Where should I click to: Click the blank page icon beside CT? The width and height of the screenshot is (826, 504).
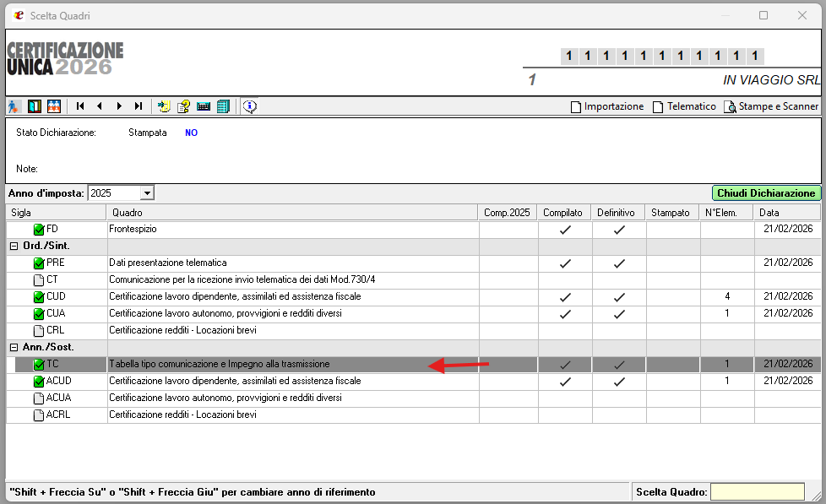click(x=39, y=280)
